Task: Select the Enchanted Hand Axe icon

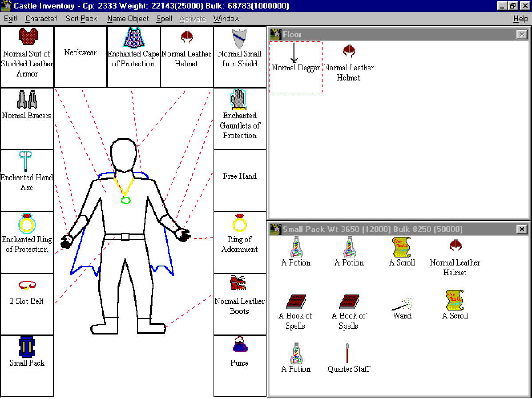Action: [26, 161]
